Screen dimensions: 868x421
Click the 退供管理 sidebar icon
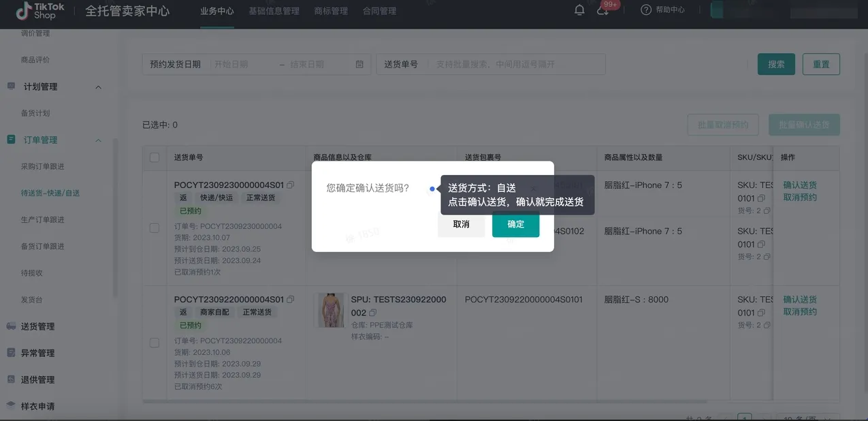tap(11, 379)
